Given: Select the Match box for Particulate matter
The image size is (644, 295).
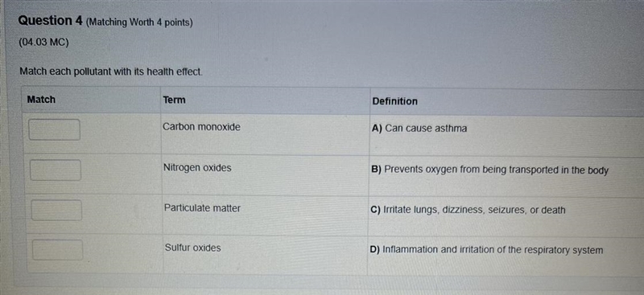Looking at the screenshot, I should [x=56, y=210].
